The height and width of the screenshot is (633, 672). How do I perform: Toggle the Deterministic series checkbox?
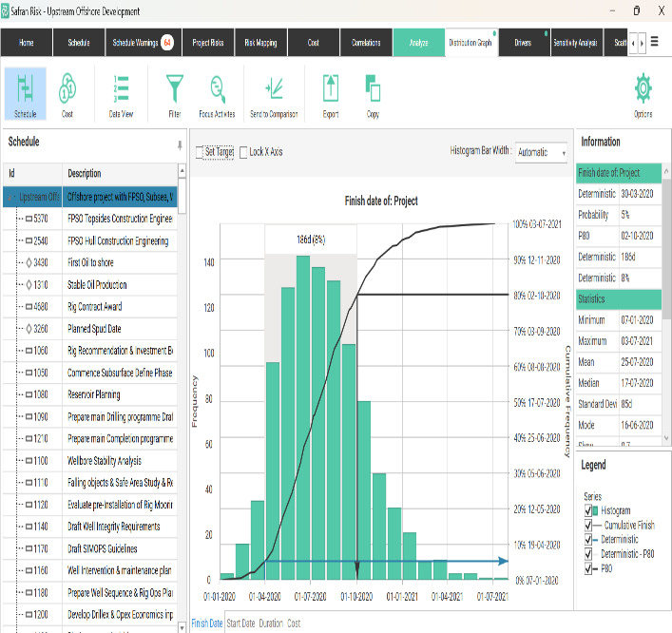588,540
